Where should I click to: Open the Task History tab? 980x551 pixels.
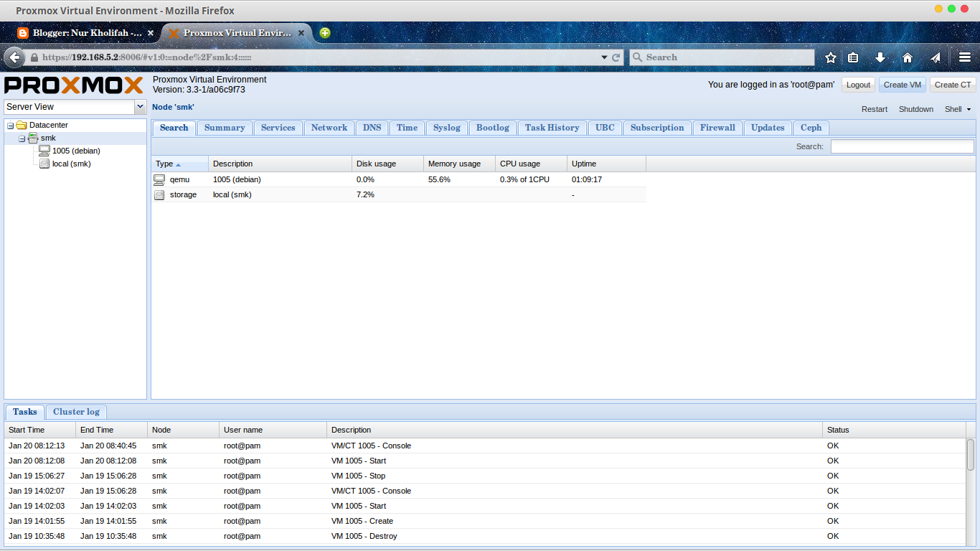552,128
